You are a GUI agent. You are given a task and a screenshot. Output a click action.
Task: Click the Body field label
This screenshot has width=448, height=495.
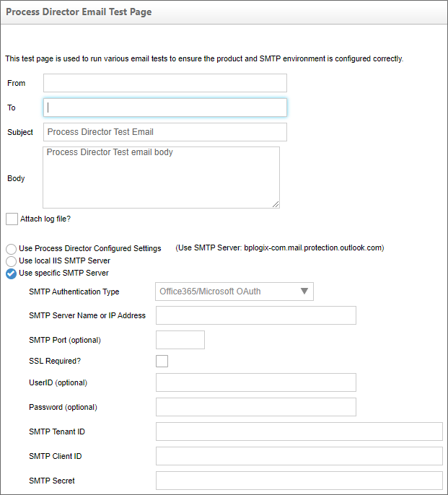[16, 178]
